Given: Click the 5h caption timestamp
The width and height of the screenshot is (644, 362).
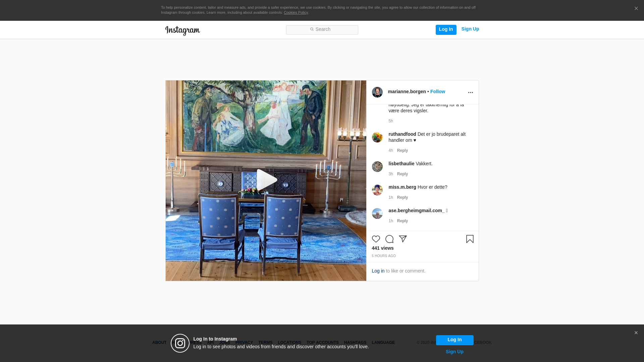Looking at the screenshot, I should [x=391, y=121].
